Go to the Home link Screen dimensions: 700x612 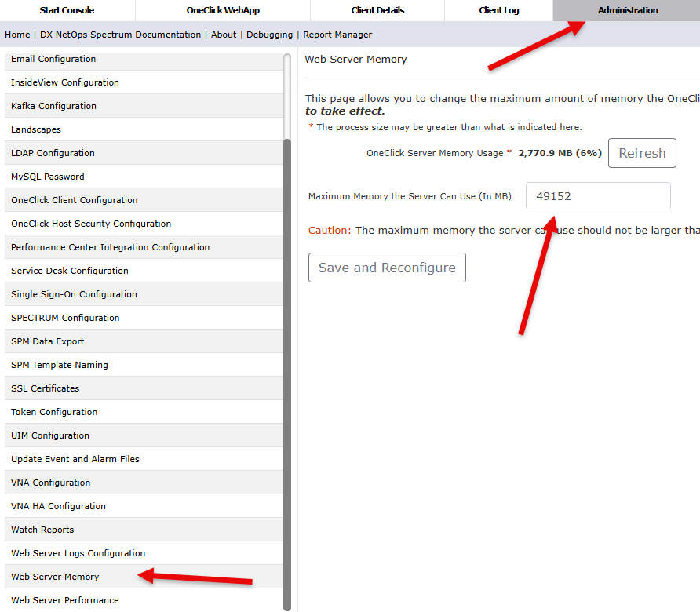(x=17, y=35)
